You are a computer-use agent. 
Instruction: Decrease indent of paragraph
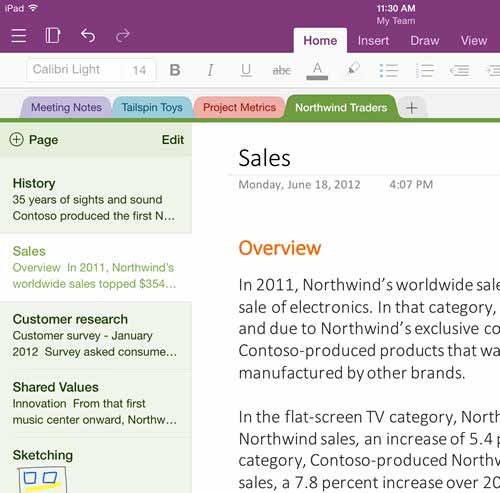460,70
